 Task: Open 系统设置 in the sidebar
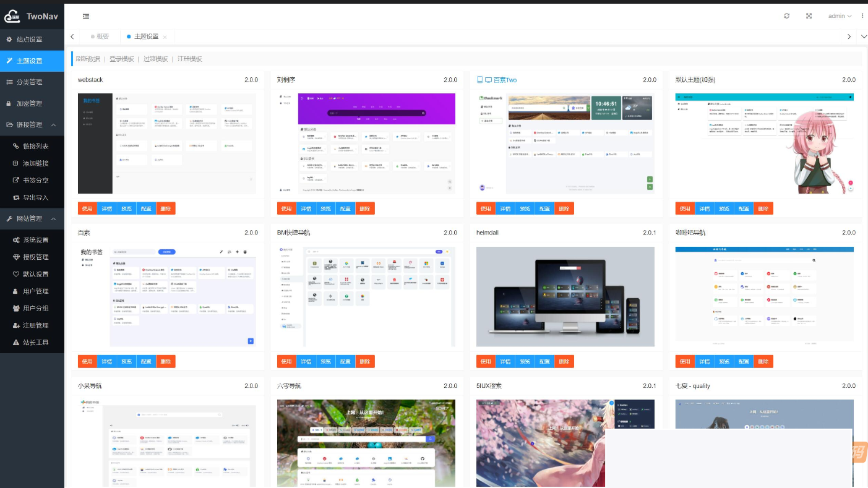click(35, 240)
